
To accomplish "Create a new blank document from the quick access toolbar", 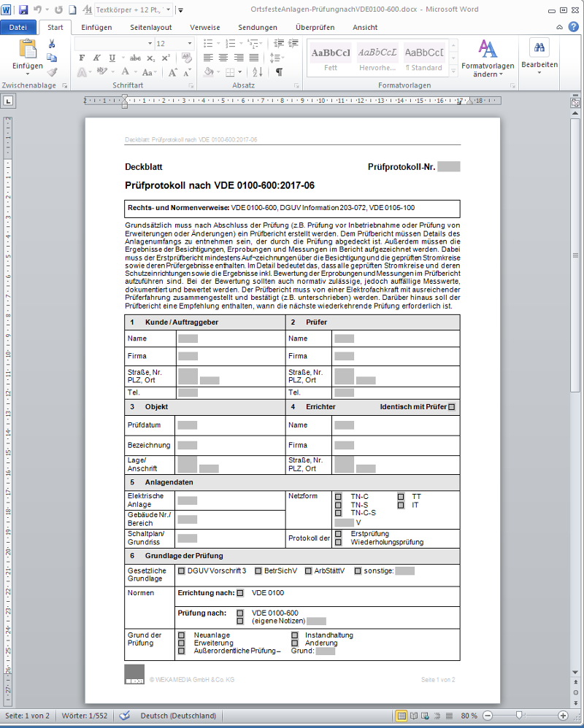I will [72, 9].
